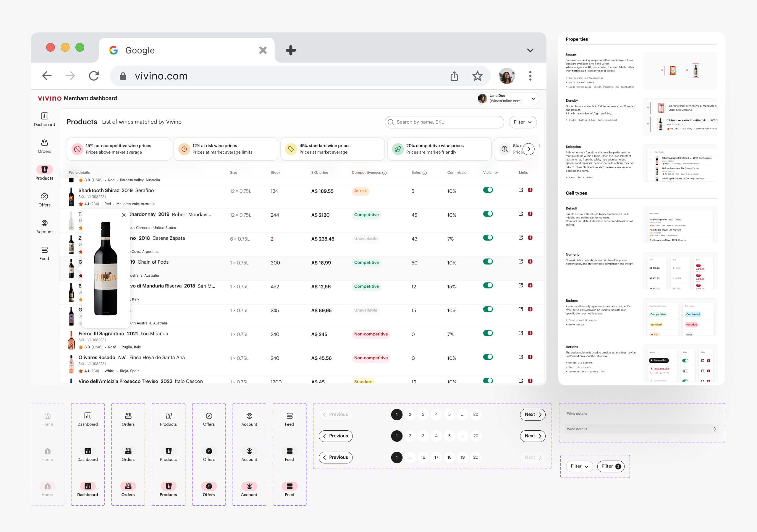Viewport: 757px width, 532px height.
Task: Bookmark the page with the star icon
Action: click(477, 76)
